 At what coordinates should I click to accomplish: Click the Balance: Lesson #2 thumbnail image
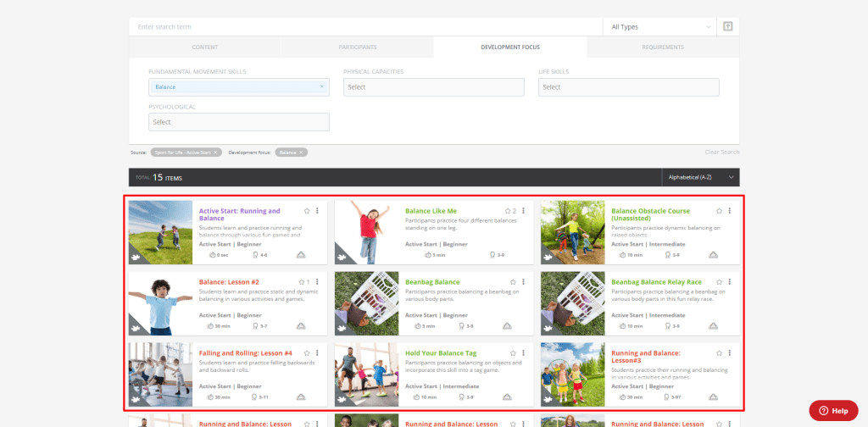pos(160,303)
